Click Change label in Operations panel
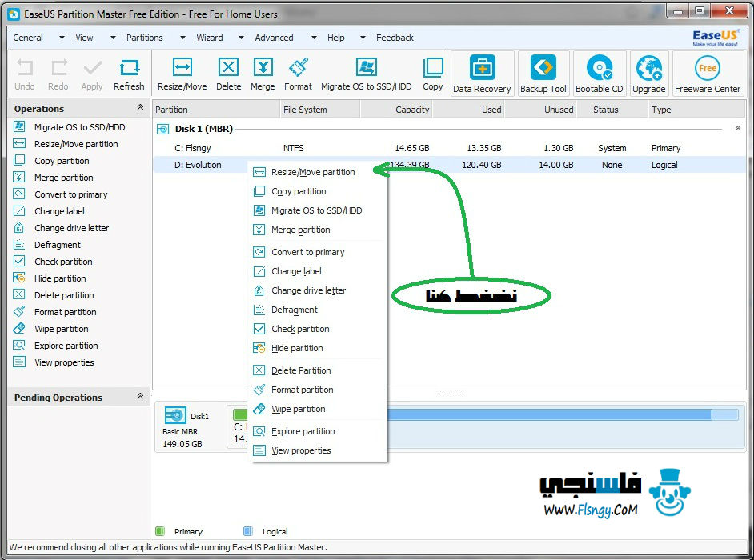The image size is (754, 560). 59,211
